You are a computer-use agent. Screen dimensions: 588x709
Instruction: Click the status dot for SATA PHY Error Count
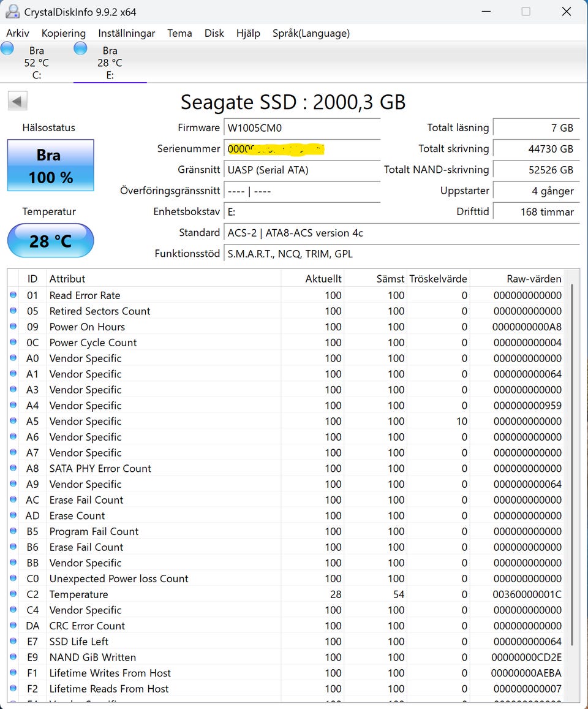[13, 468]
